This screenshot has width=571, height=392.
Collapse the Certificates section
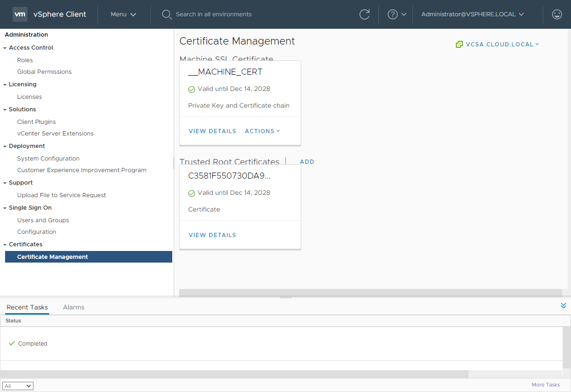5,244
